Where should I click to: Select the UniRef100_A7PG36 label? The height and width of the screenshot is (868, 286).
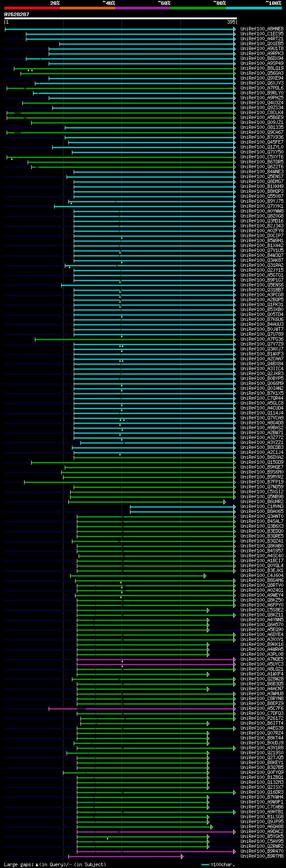coord(262,339)
